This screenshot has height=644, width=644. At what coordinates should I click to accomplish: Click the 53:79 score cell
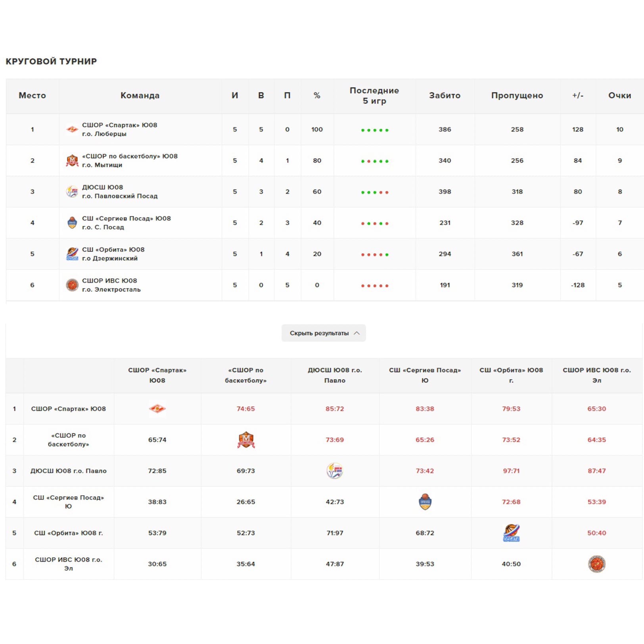pyautogui.click(x=157, y=533)
